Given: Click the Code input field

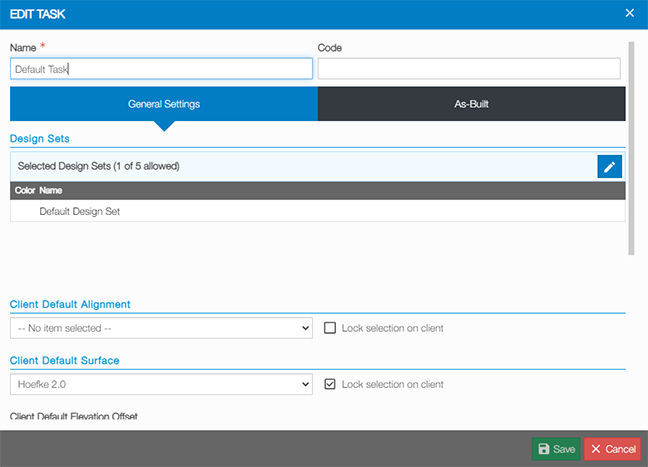Looking at the screenshot, I should point(469,69).
